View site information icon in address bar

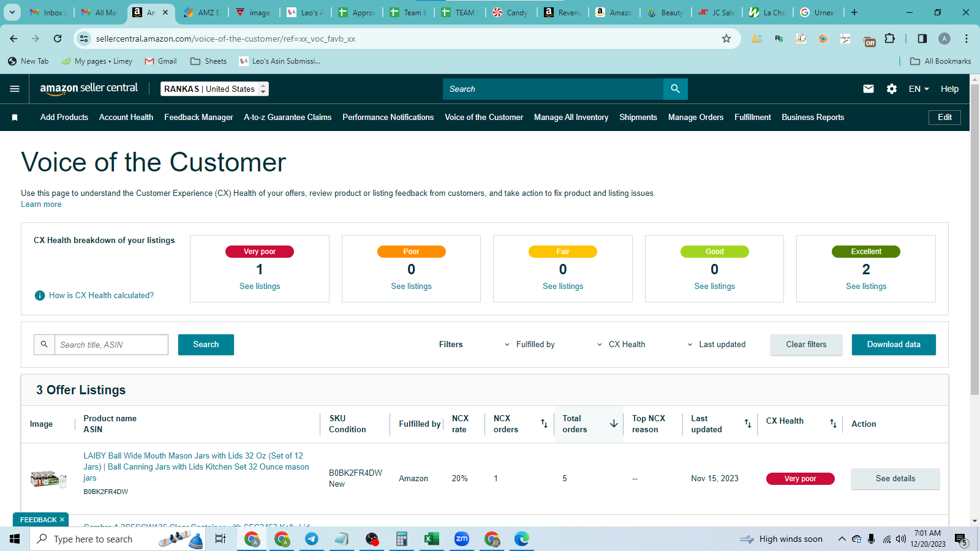point(85,39)
